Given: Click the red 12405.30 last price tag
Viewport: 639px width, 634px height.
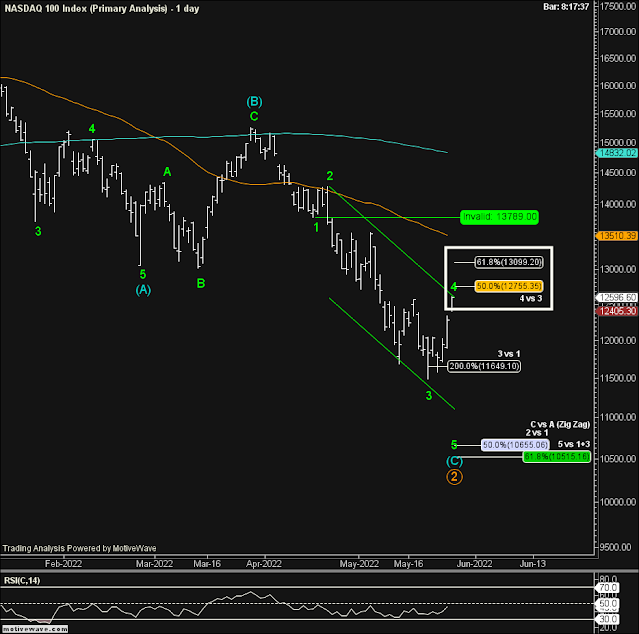Looking at the screenshot, I should click(x=617, y=311).
